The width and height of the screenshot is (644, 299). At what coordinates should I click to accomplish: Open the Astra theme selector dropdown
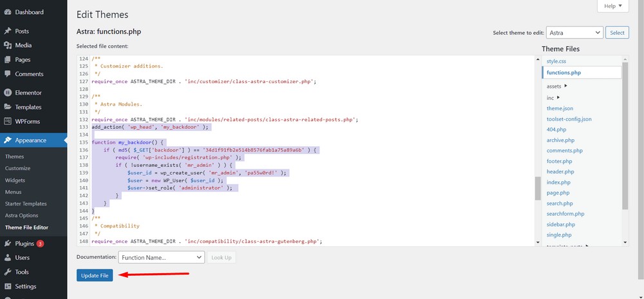pos(574,33)
